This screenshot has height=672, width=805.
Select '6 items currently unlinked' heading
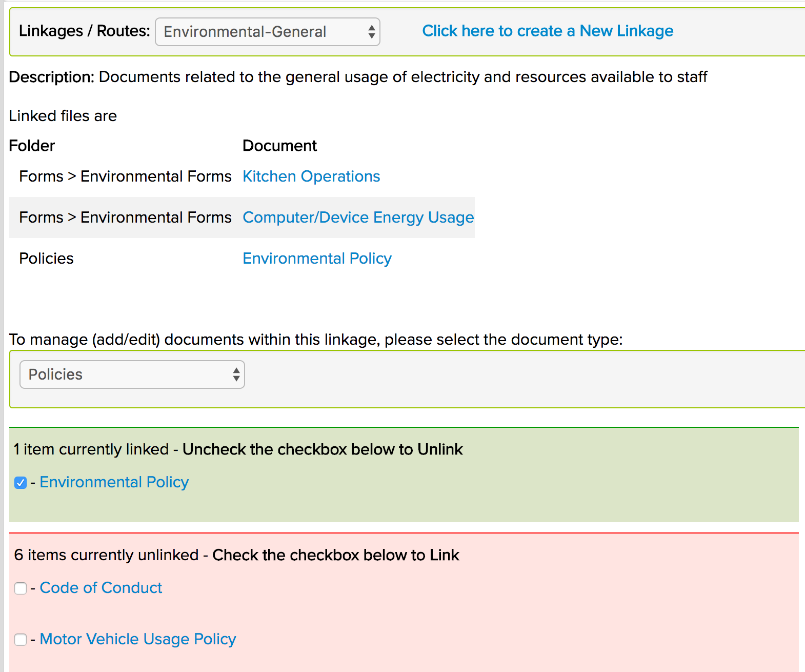pos(236,555)
